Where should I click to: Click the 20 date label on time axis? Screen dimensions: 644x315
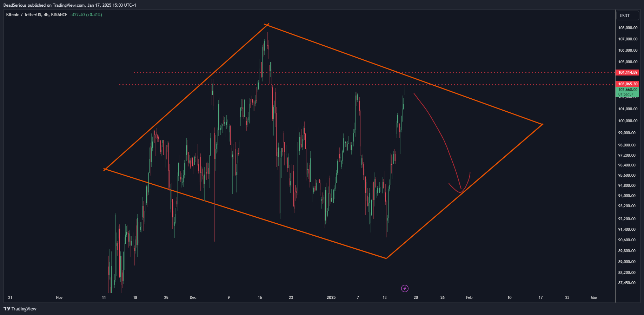coord(416,297)
